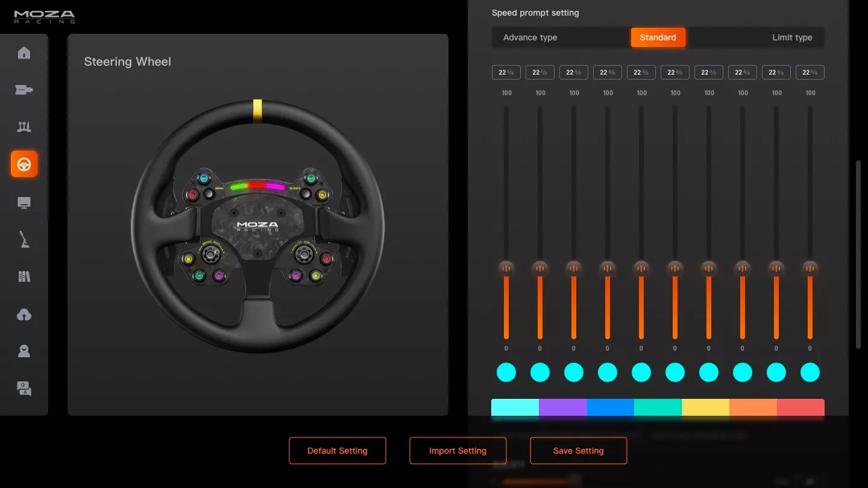Open the library books icon in sidebar
This screenshot has width=868, height=488.
(24, 277)
